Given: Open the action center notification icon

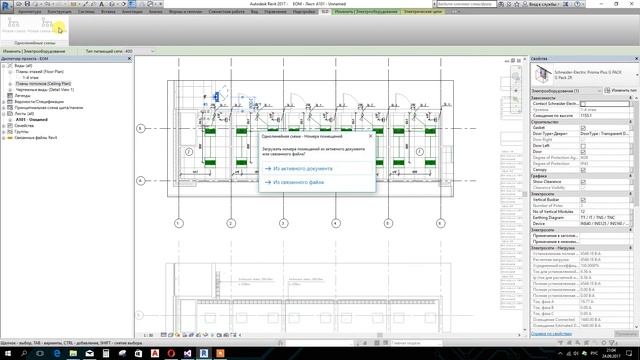Looking at the screenshot, I should [629, 353].
